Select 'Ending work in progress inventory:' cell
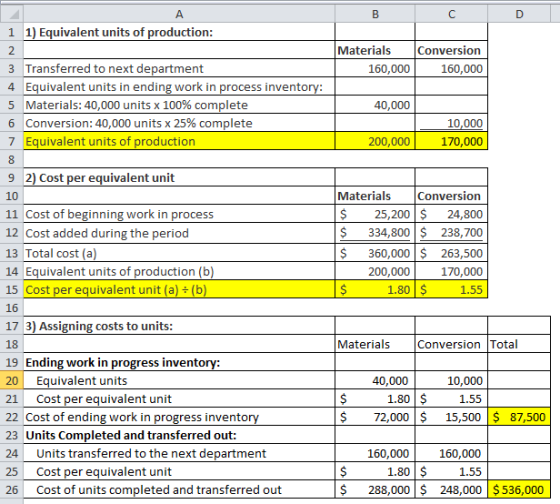Image resolution: width=560 pixels, height=504 pixels. [x=179, y=362]
